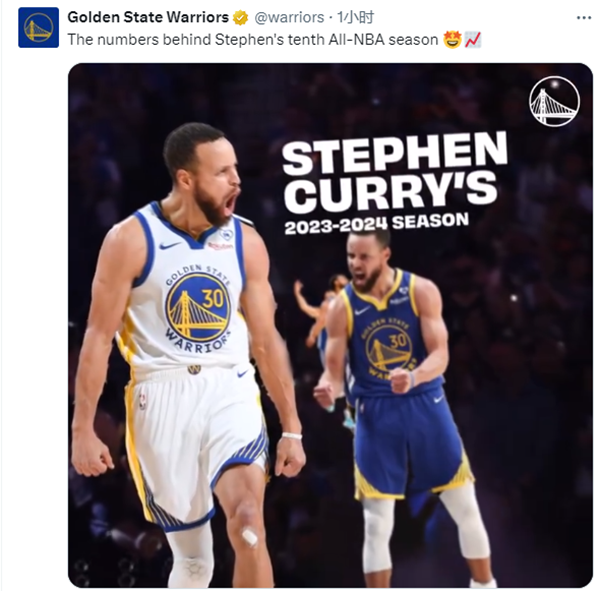The height and width of the screenshot is (591, 600).
Task: Click the Golden State Warriors account name
Action: pyautogui.click(x=148, y=17)
